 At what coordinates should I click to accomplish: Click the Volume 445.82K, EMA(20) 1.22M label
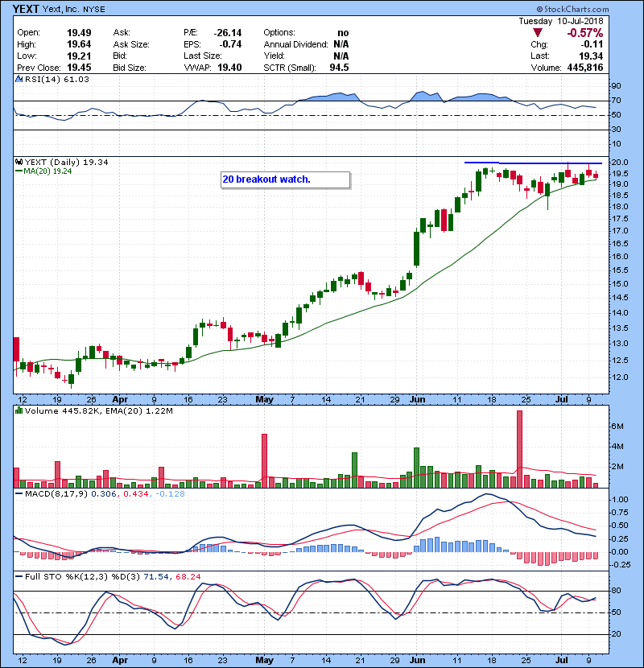[x=99, y=410]
